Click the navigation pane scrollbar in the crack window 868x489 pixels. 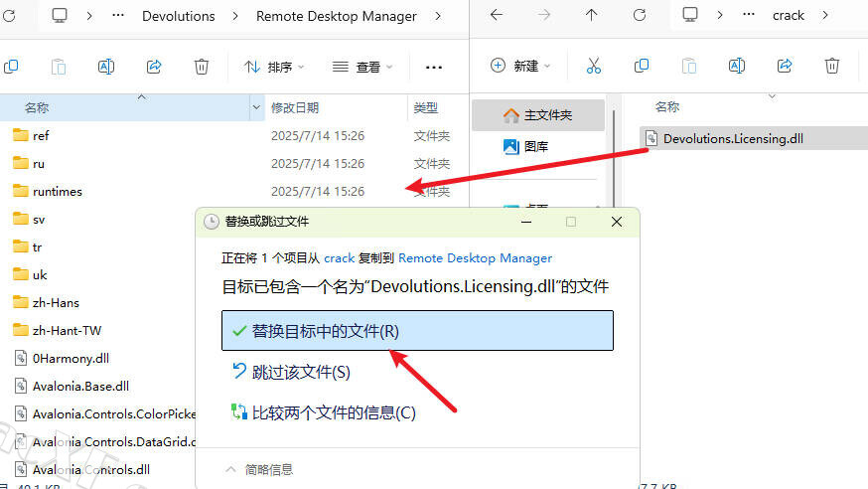pos(614,158)
